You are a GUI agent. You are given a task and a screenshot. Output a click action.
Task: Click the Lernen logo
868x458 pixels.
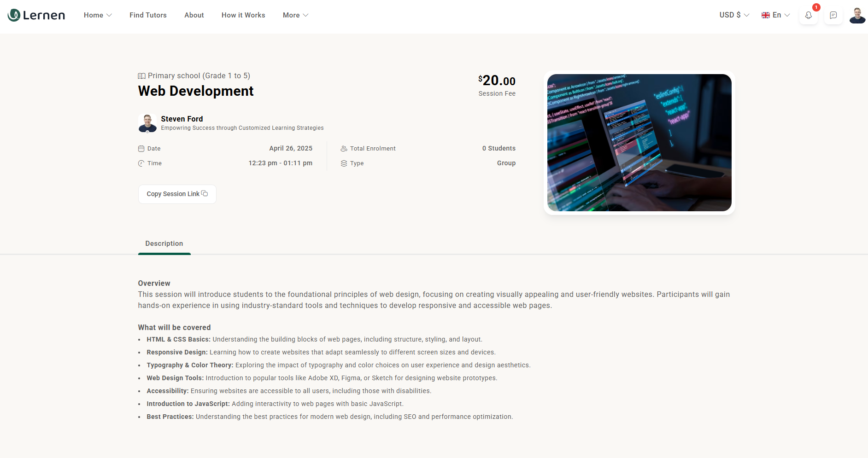[x=36, y=15]
